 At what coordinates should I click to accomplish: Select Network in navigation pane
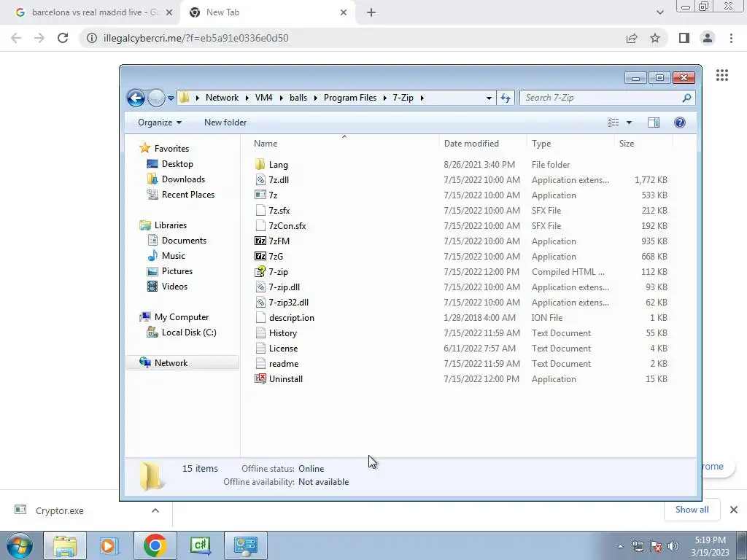(171, 363)
